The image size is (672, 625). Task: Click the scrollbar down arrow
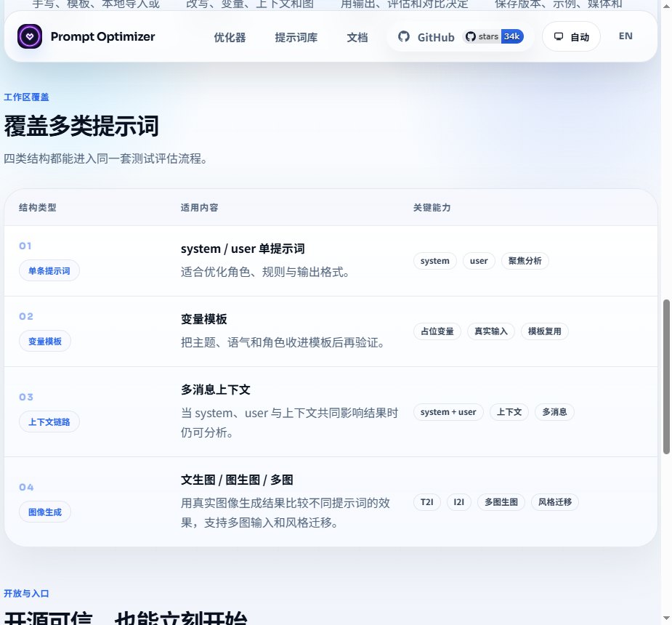pos(666,618)
